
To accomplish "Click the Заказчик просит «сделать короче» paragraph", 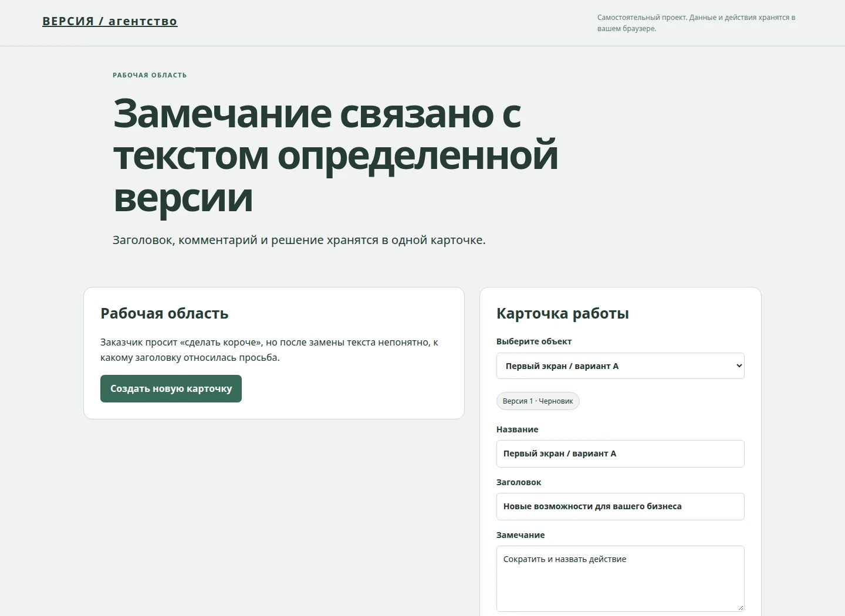I will tap(269, 350).
